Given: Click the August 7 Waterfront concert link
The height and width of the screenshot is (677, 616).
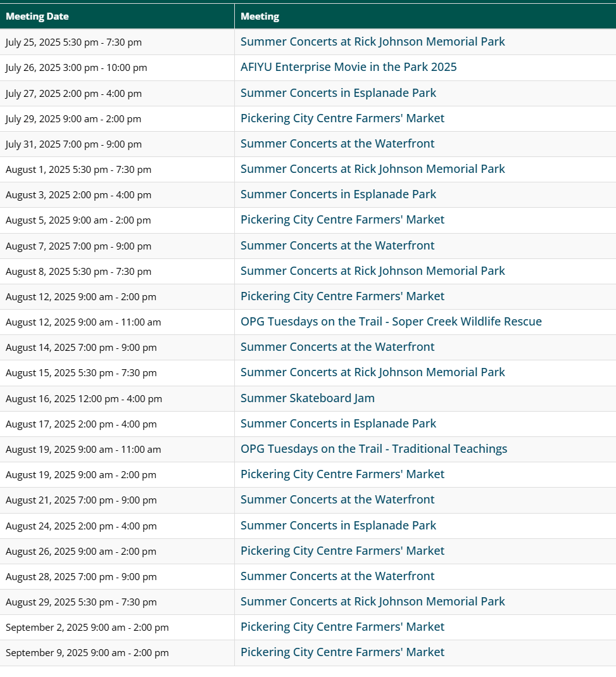Looking at the screenshot, I should [337, 246].
